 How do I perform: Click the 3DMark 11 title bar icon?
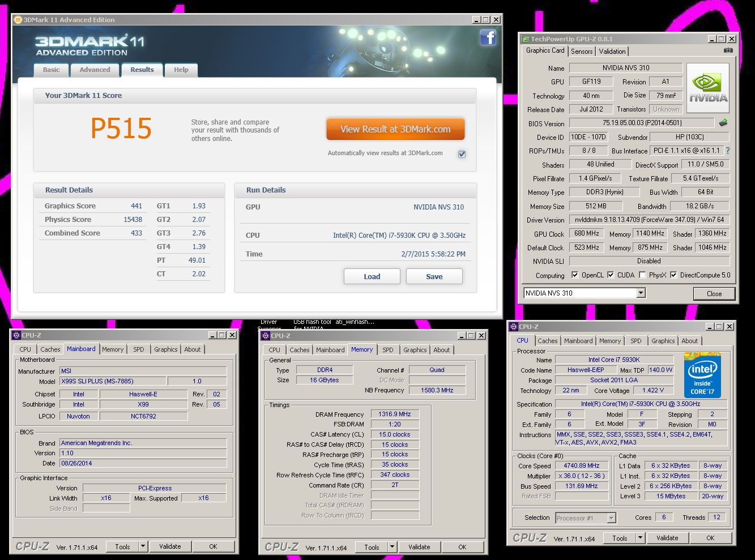[x=18, y=20]
